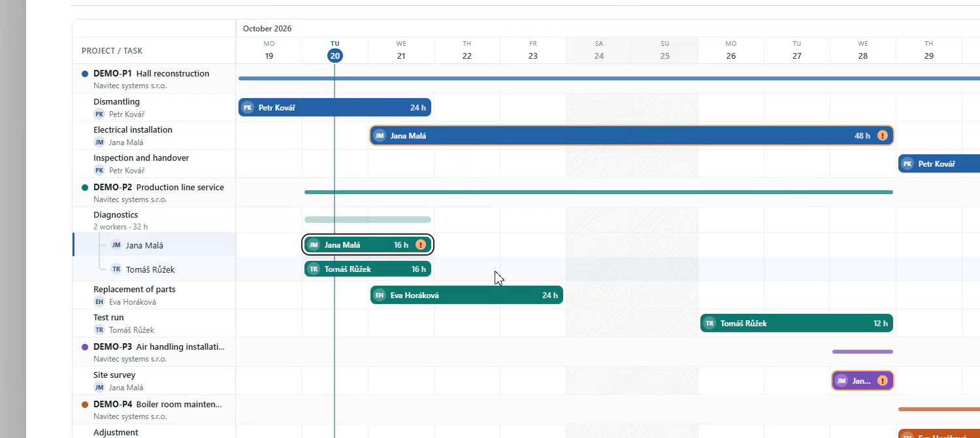980x438 pixels.
Task: Click the "12 h" label on the Test run bar
Action: (881, 323)
